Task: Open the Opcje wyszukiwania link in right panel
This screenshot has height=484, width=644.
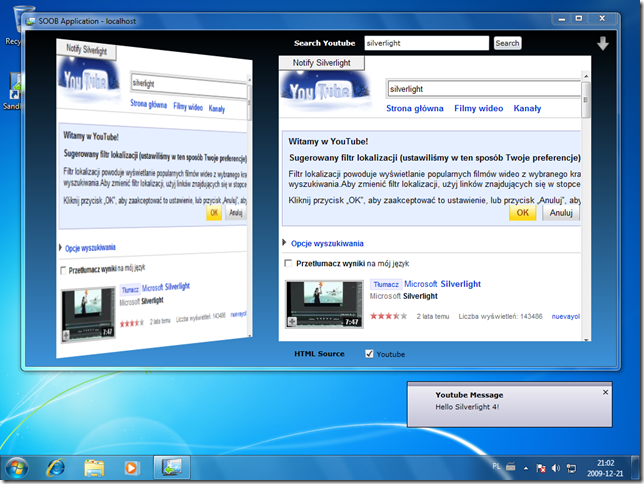Action: [x=327, y=244]
